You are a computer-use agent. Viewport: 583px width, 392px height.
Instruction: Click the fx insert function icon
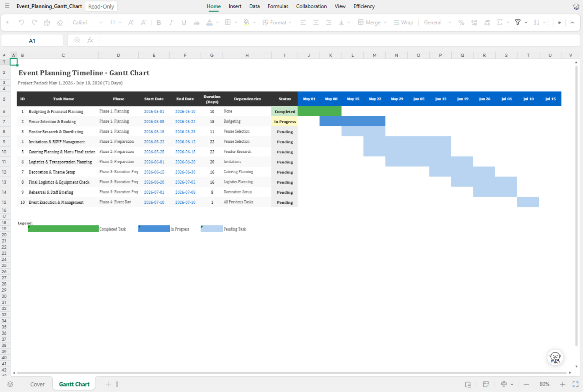(x=90, y=40)
